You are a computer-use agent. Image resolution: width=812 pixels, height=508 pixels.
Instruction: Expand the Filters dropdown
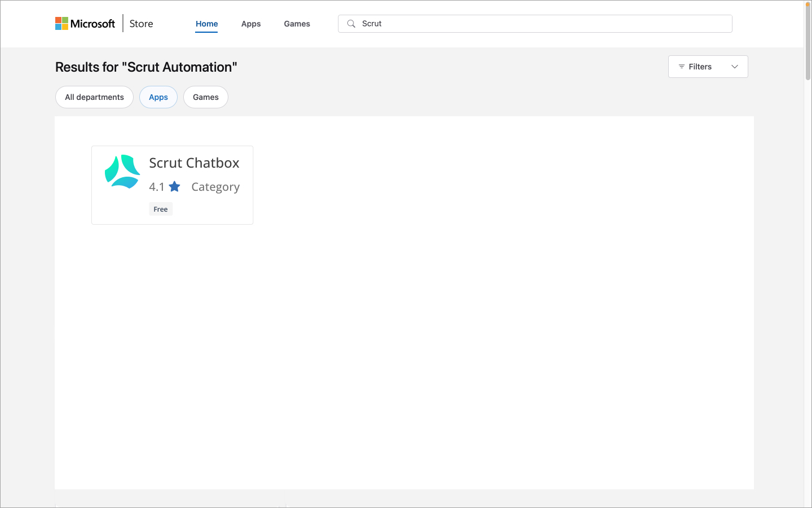(x=708, y=67)
